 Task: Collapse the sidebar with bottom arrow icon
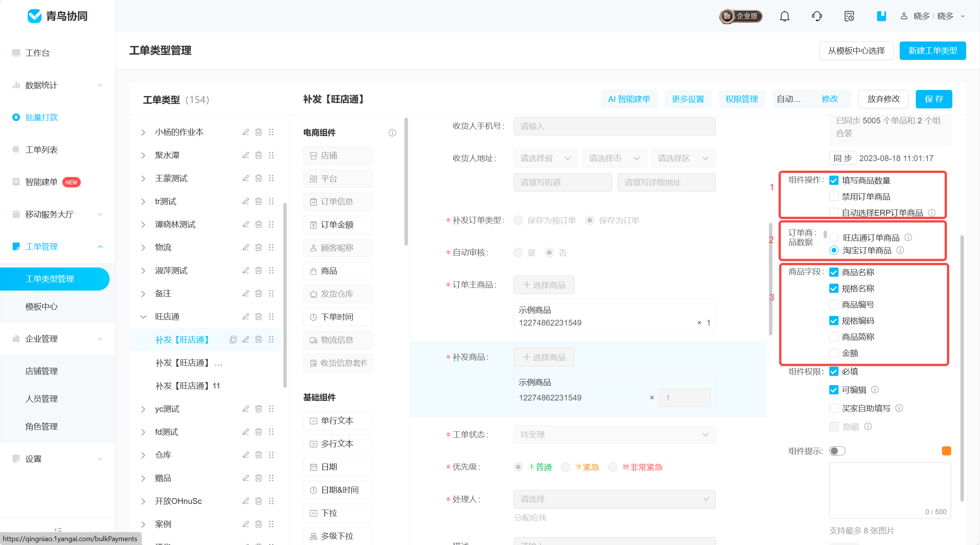pyautogui.click(x=58, y=530)
